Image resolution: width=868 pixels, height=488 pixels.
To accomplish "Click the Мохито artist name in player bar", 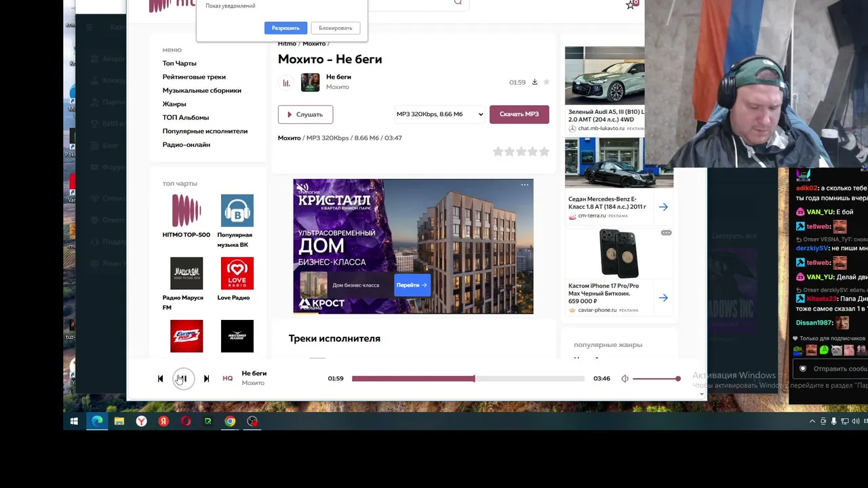I will pos(253,384).
